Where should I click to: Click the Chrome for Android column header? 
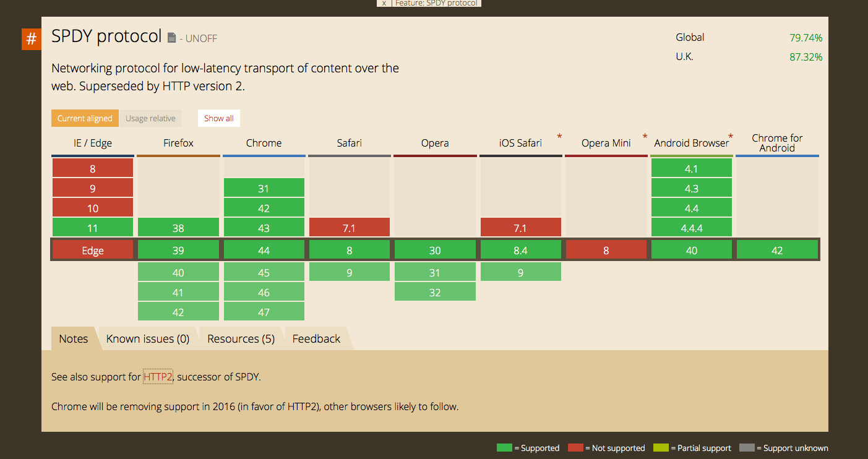click(777, 143)
